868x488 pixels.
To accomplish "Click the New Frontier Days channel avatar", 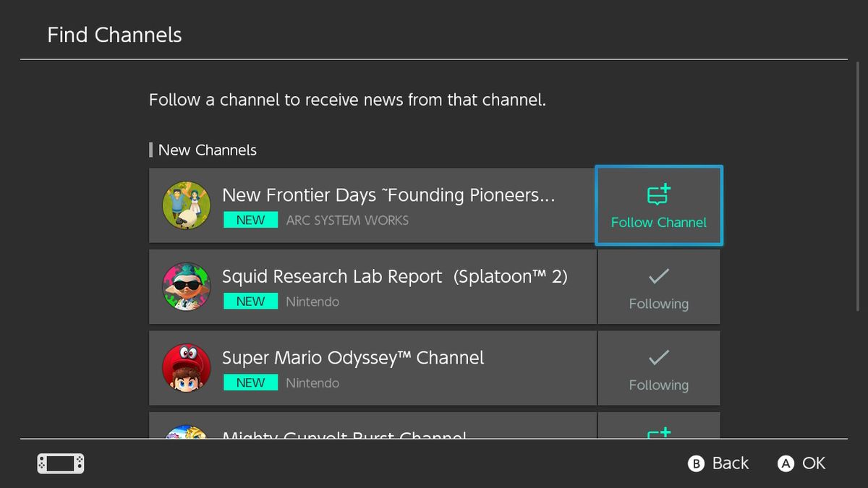I will (x=187, y=205).
